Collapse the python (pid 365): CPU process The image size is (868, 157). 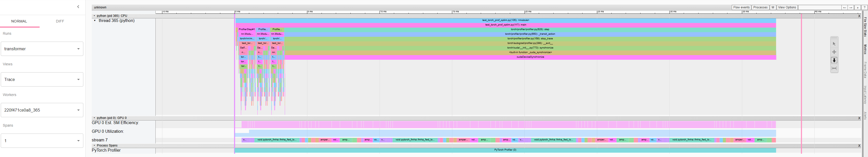tap(94, 16)
